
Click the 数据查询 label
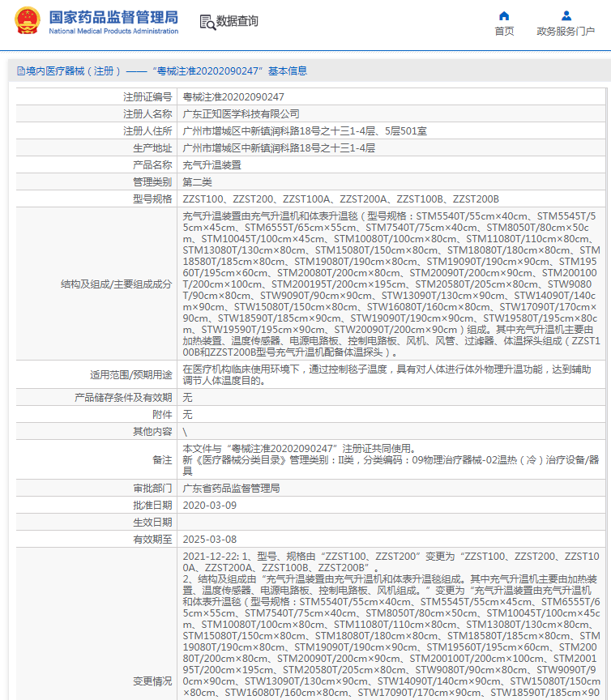[237, 21]
